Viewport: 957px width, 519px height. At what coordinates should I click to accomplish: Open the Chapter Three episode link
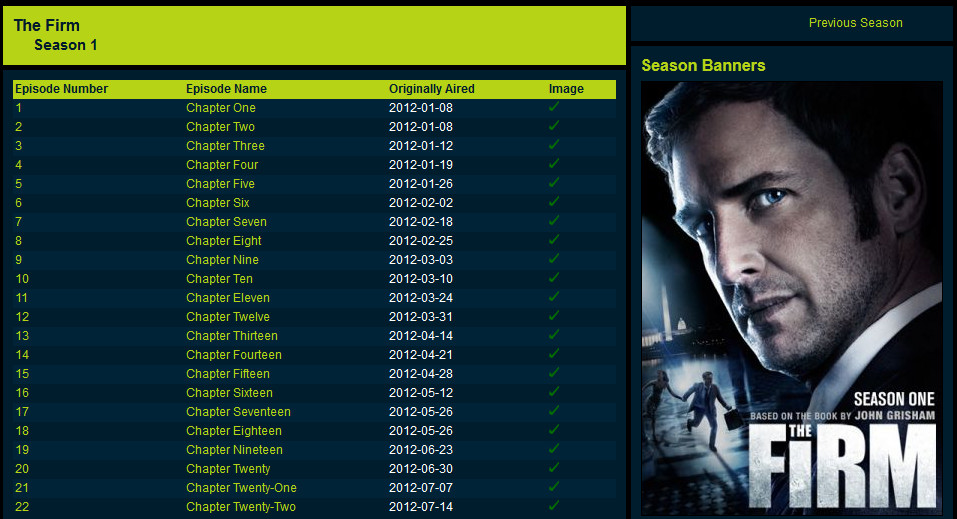225,145
